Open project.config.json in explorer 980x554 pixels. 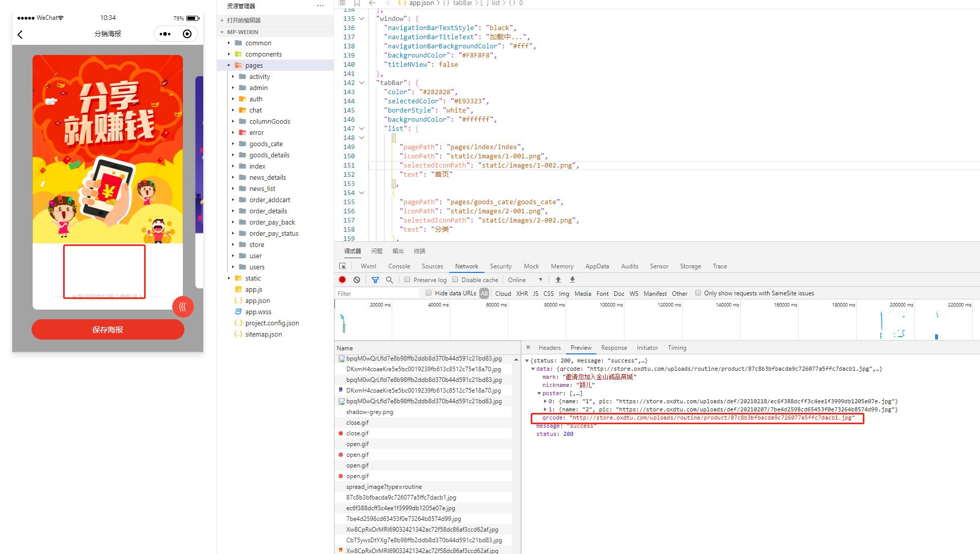click(x=272, y=323)
